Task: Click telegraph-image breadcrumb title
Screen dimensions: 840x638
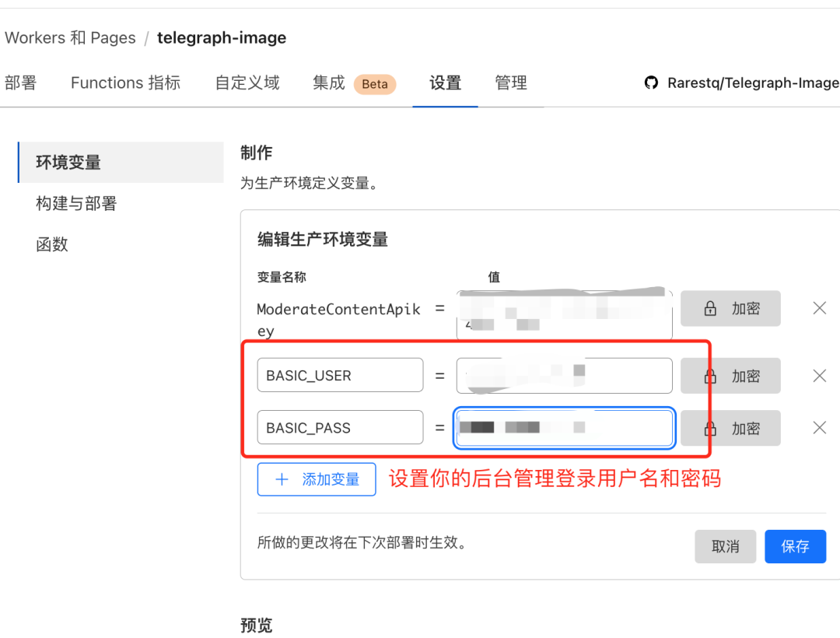Action: [221, 38]
